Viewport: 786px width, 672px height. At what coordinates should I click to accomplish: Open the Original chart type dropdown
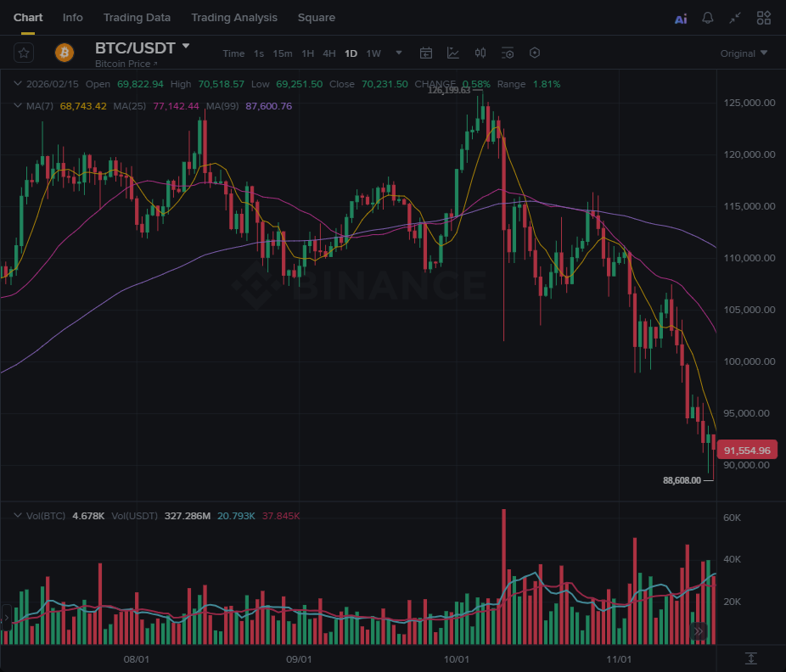pyautogui.click(x=744, y=53)
